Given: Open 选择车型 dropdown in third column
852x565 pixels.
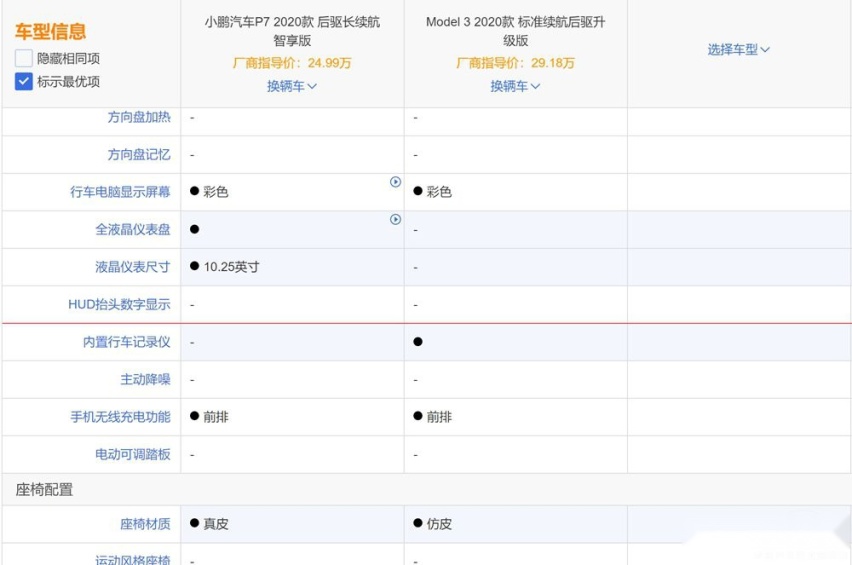Looking at the screenshot, I should point(738,49).
